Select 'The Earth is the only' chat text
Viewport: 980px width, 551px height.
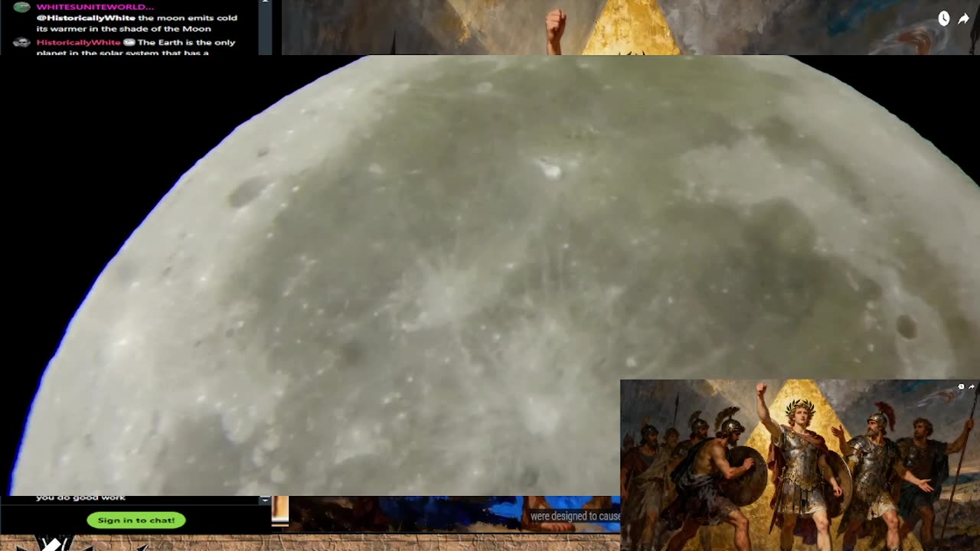pos(186,43)
